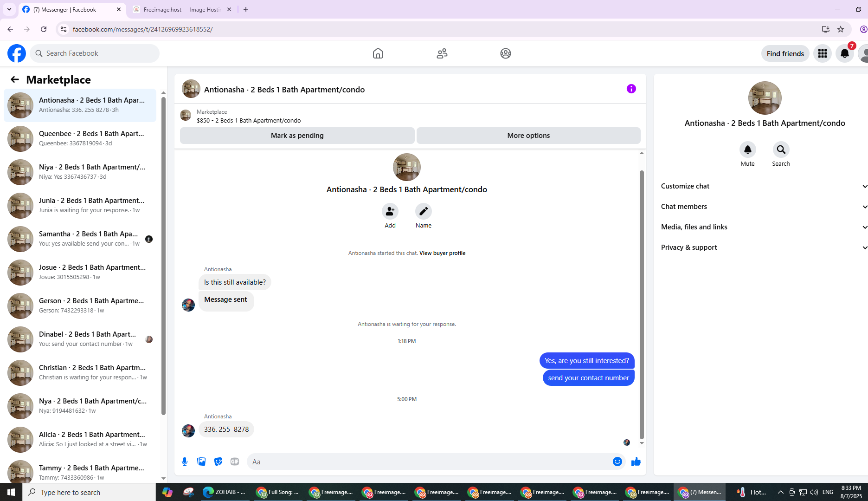Switch to the Freeimage.host tab

(182, 9)
